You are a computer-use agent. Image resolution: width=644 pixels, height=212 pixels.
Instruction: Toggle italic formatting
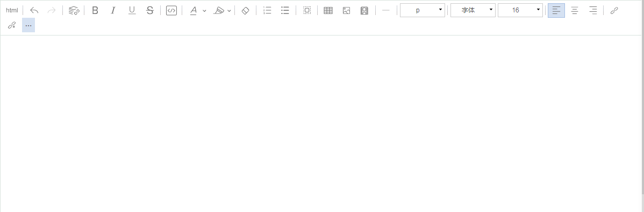tap(113, 10)
